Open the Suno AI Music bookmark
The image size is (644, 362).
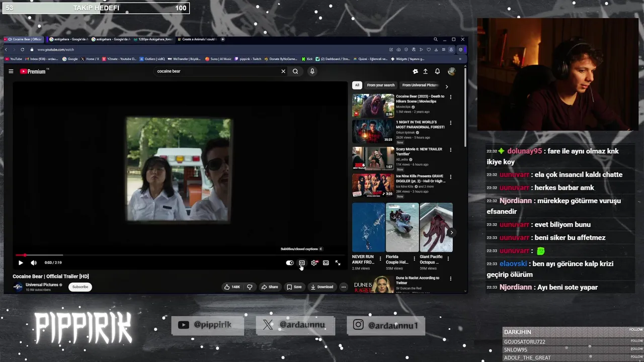(x=218, y=59)
